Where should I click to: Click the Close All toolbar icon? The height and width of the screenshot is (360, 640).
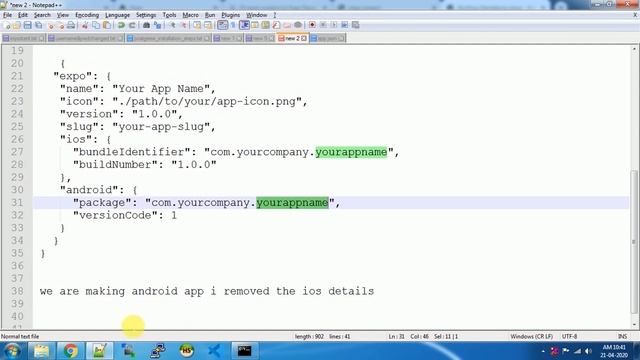pyautogui.click(x=61, y=25)
